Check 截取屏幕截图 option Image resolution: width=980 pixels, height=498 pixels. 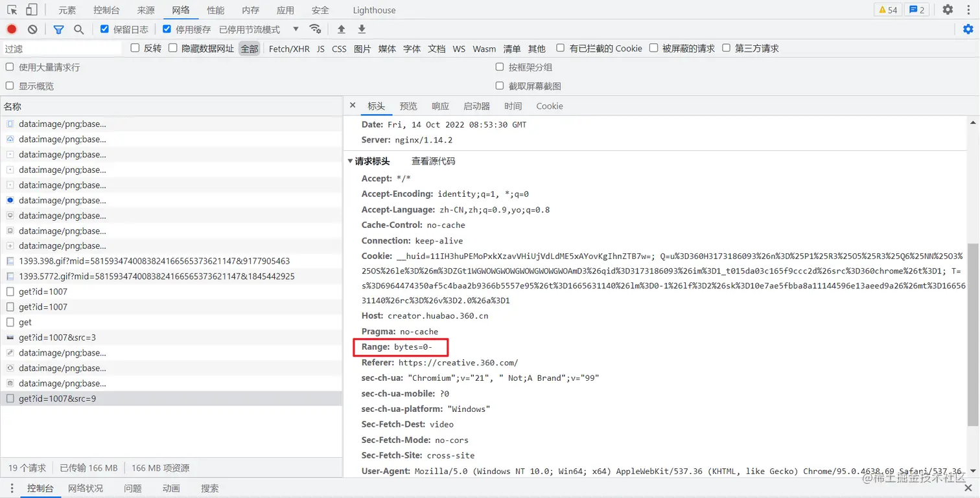click(500, 85)
